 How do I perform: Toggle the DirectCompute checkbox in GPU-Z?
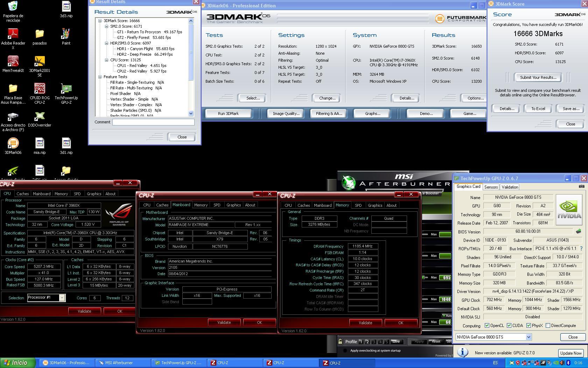[548, 326]
